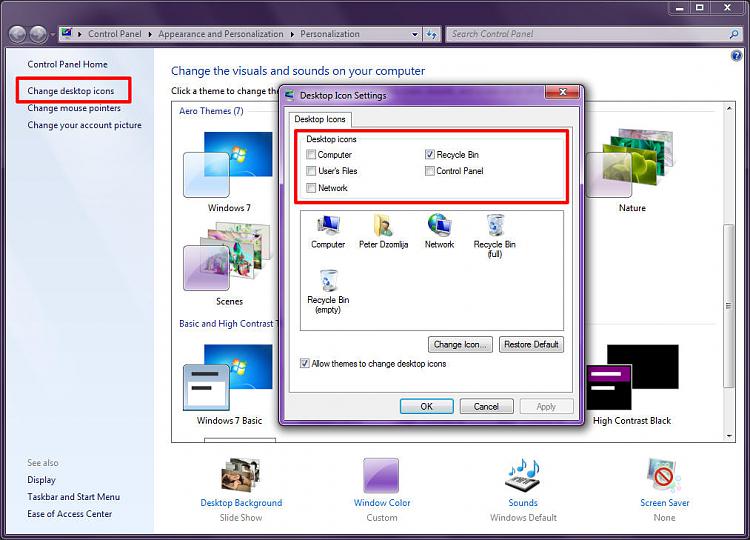This screenshot has height=540, width=750.
Task: Open recent pages dropdown beside forward arrow
Action: point(52,35)
